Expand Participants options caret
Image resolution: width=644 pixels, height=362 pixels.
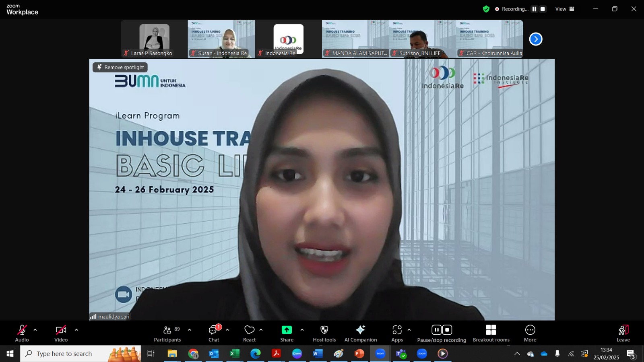(x=189, y=330)
